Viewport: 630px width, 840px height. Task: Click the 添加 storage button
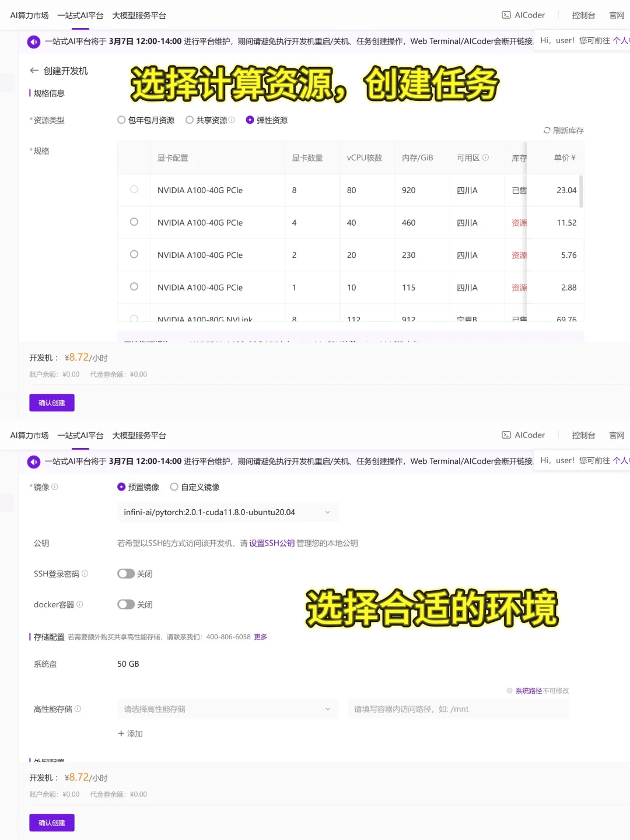click(131, 734)
